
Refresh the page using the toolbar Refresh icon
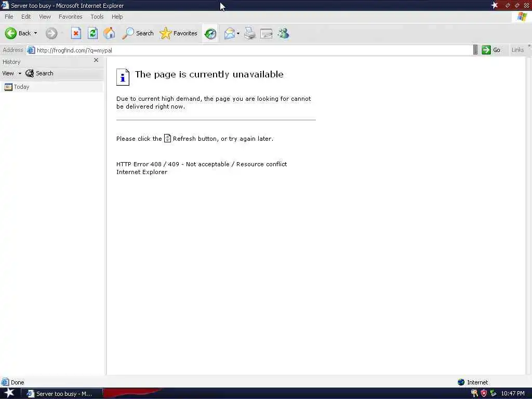click(x=92, y=33)
